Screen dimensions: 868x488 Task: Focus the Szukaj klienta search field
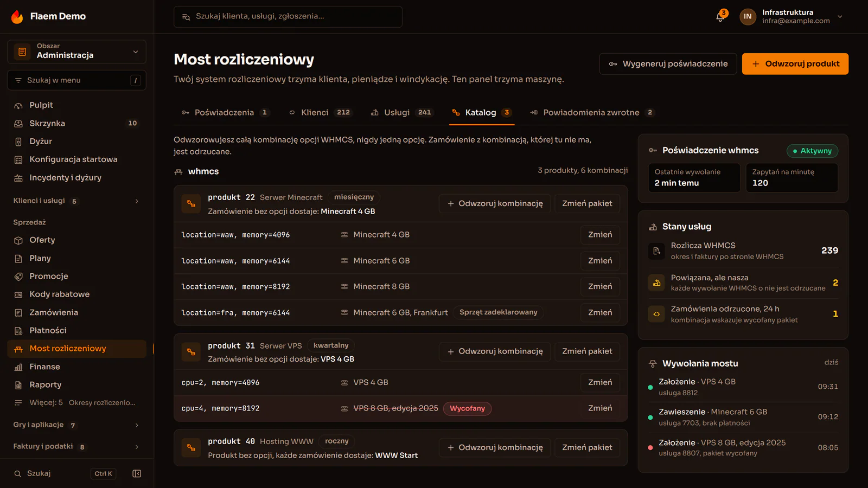point(288,17)
